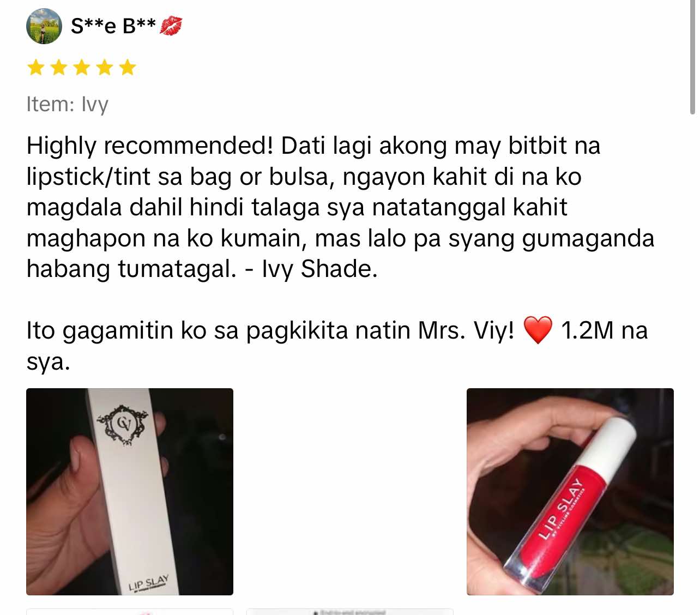Select the fourth yellow rating star
Viewport: 700px width, 615px height.
(x=105, y=68)
